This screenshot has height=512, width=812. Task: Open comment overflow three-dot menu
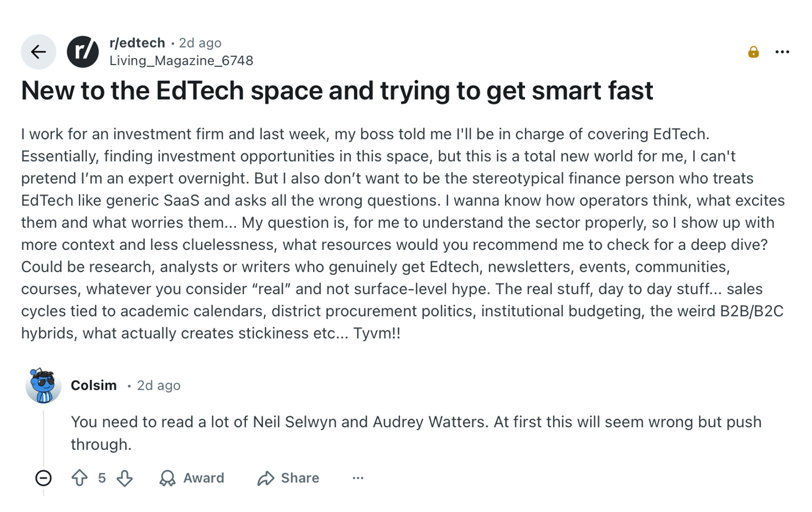point(358,478)
